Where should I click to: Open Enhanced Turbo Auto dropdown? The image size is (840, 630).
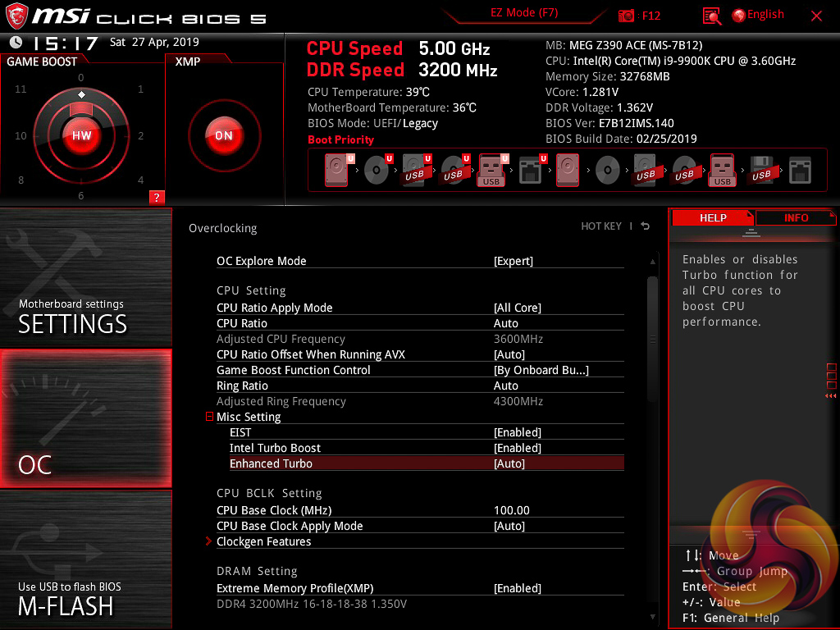point(509,463)
